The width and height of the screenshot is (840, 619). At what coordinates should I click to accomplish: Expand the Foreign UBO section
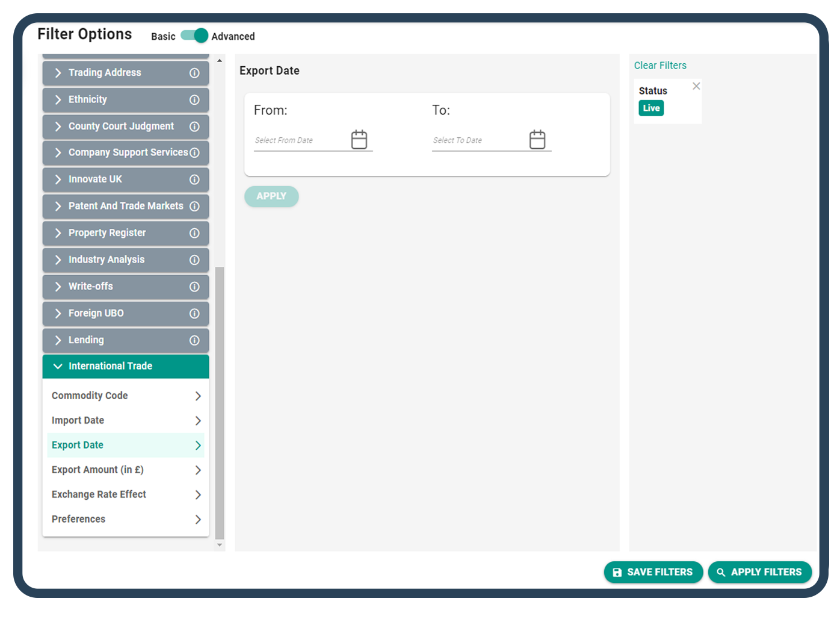126,314
